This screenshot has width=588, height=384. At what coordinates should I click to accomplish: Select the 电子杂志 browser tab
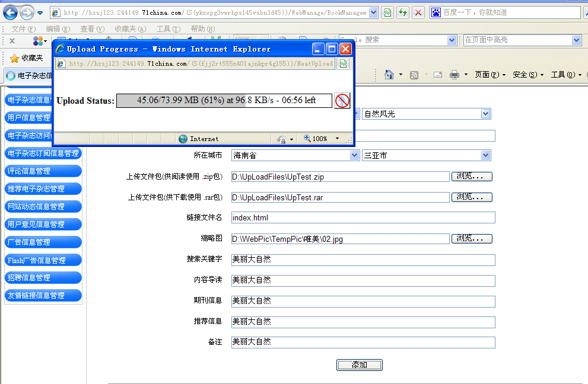coord(29,76)
